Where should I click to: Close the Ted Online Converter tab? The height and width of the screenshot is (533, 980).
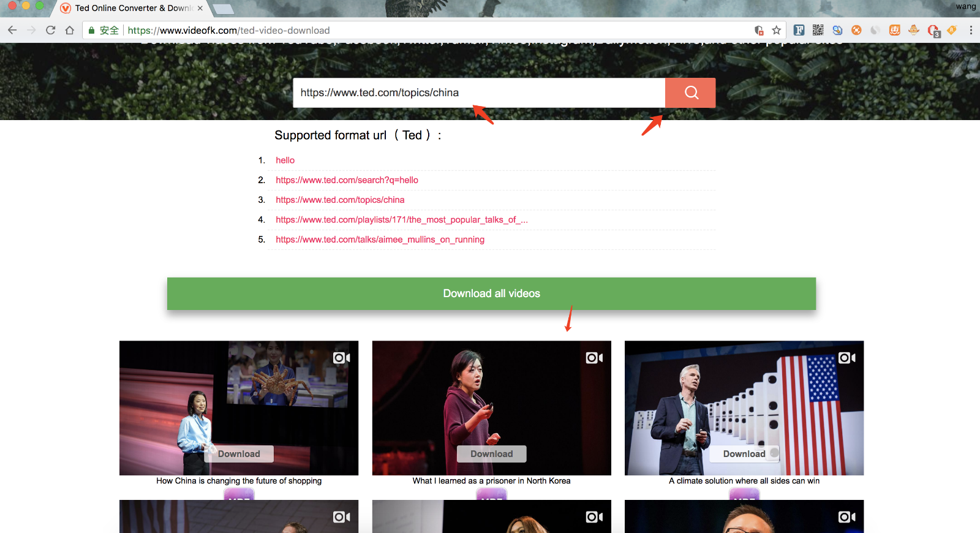tap(200, 9)
